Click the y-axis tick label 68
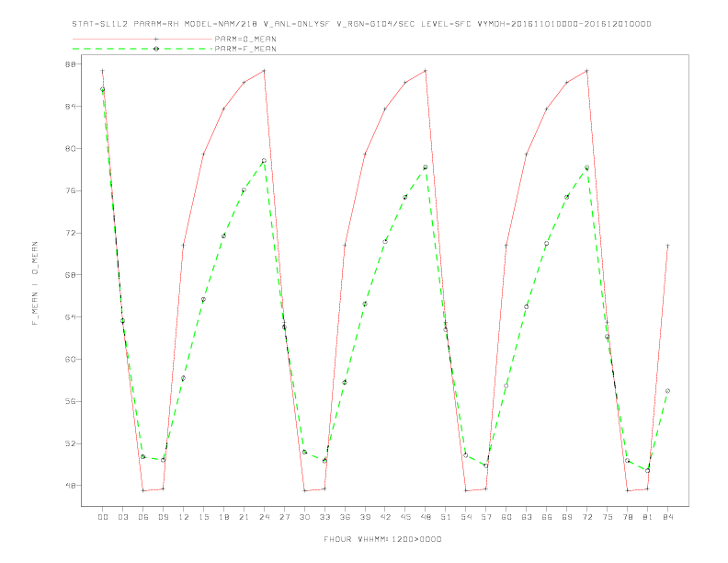Viewport: 728px width, 563px height. (71, 274)
